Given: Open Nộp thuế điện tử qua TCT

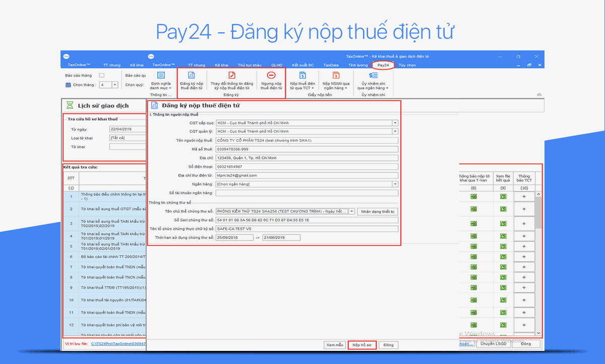Looking at the screenshot, I should click(302, 75).
